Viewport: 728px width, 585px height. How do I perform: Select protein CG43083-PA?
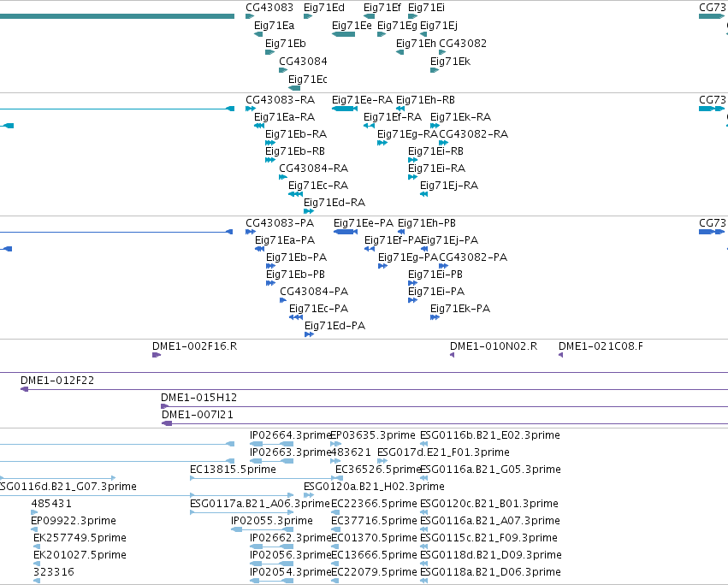280,223
